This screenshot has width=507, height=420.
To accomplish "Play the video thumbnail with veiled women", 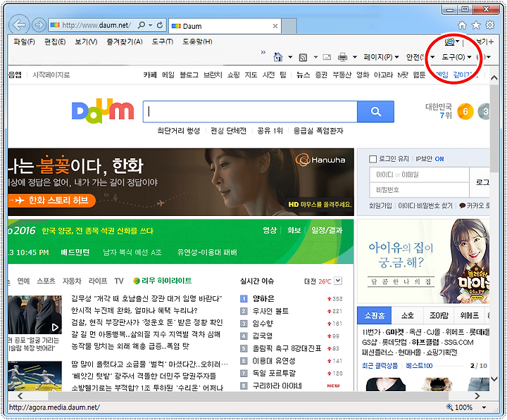I will 35,314.
